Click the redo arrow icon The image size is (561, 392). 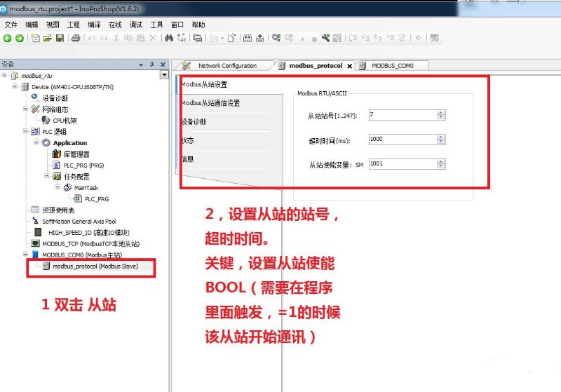[104, 38]
